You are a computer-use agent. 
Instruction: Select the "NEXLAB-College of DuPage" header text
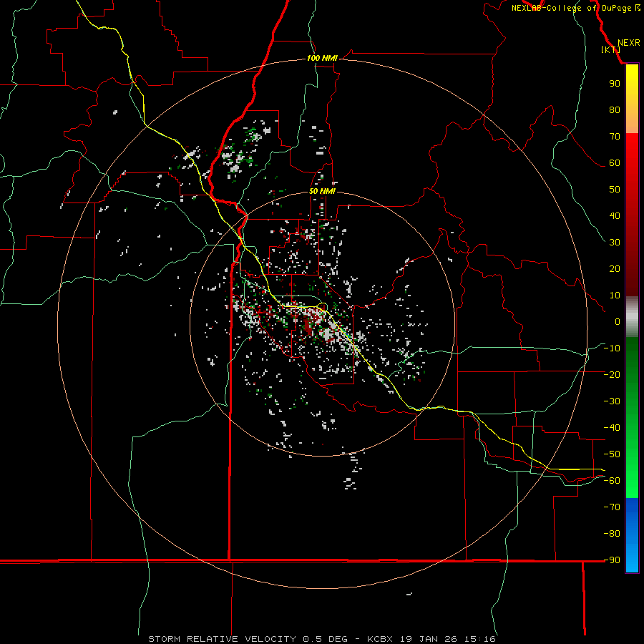[x=571, y=8]
